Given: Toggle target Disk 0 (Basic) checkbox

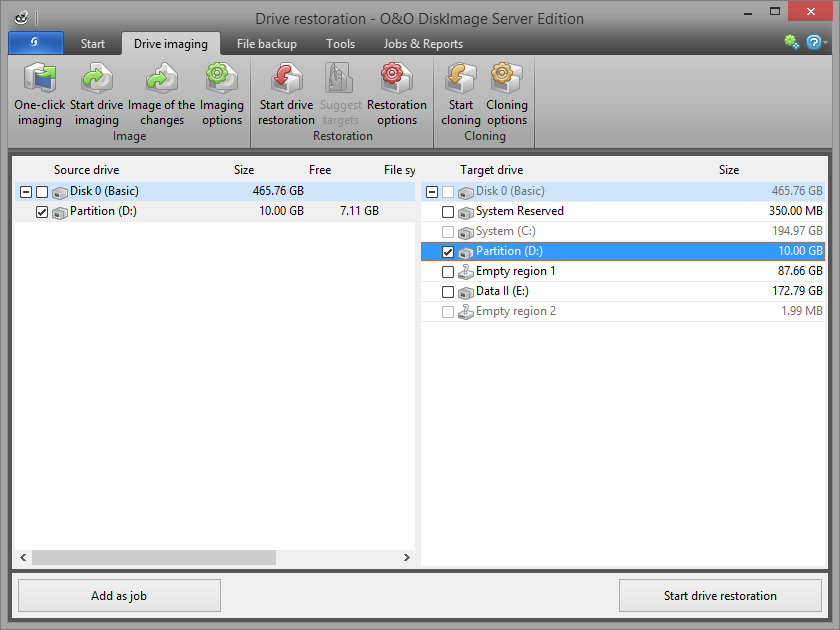Looking at the screenshot, I should tap(448, 192).
